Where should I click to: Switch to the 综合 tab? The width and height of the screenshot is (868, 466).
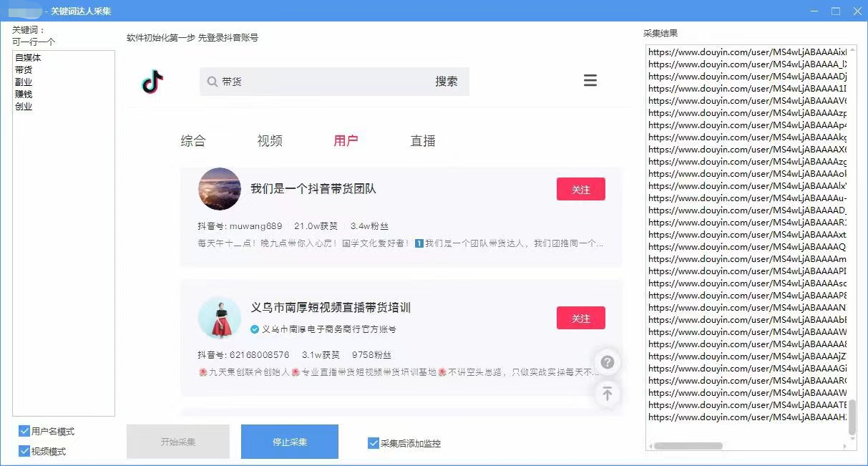193,141
